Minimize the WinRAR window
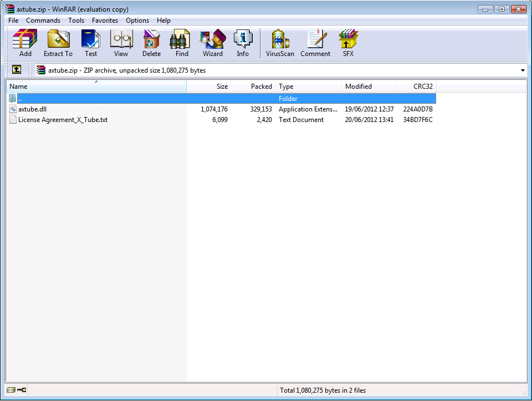532x401 pixels. coord(485,9)
